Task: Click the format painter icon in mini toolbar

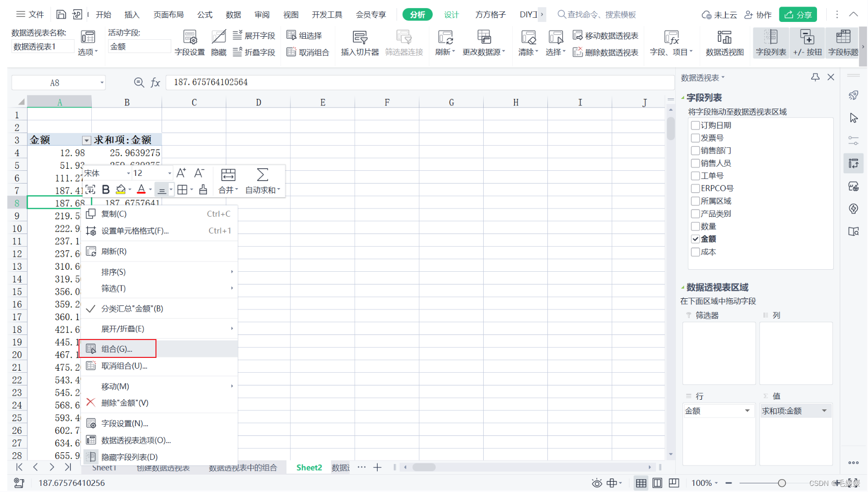Action: (x=203, y=190)
